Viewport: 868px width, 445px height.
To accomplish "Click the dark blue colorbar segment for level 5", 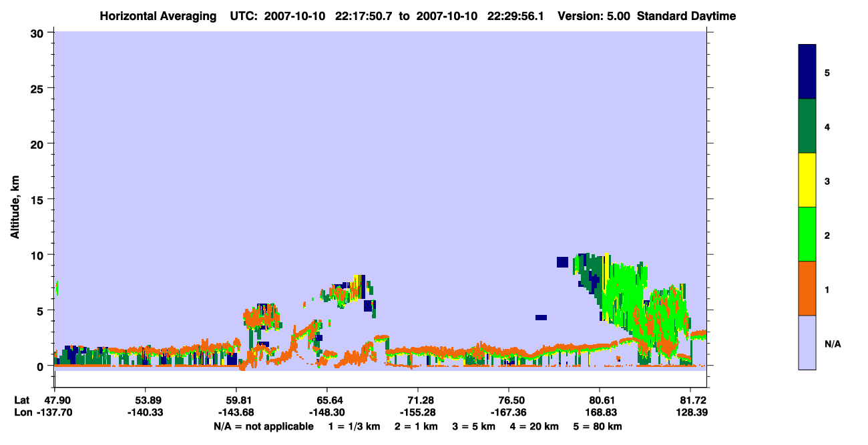I will pos(807,72).
